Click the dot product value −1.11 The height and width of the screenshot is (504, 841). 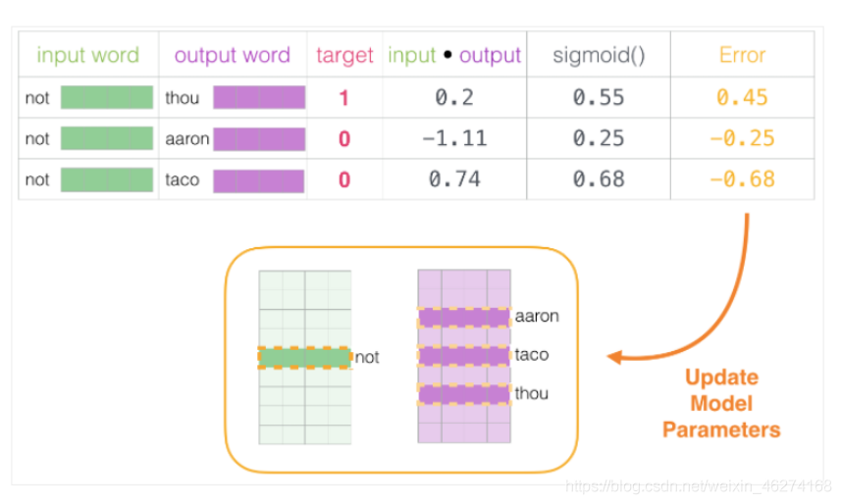[454, 138]
